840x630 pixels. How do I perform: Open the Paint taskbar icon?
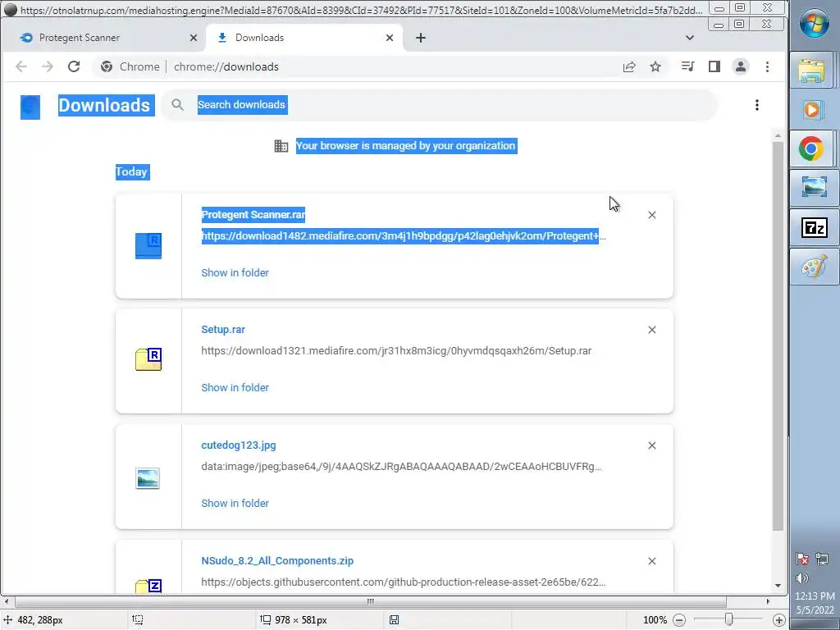point(814,267)
